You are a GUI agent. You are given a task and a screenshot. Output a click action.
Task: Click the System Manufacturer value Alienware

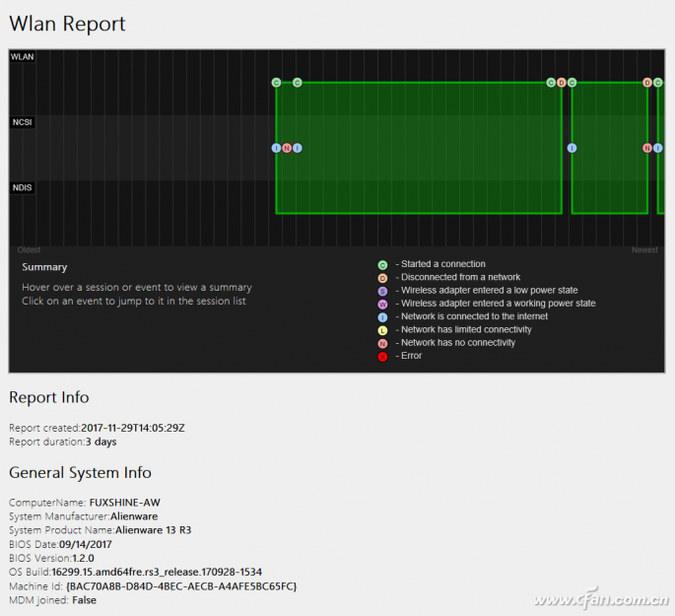134,516
